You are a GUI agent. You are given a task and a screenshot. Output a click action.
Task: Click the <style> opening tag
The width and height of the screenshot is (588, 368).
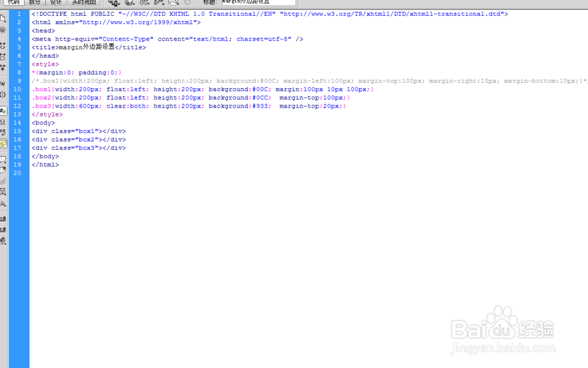point(45,64)
